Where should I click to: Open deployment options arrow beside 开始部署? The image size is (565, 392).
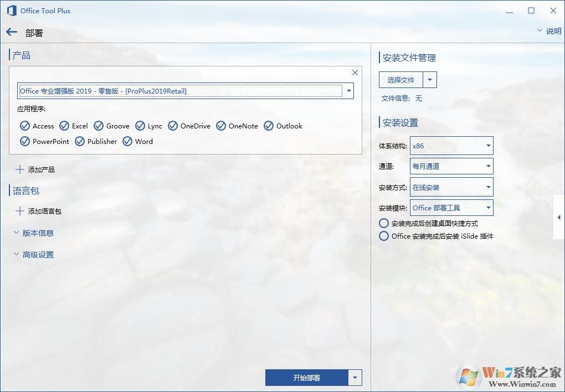pyautogui.click(x=355, y=377)
